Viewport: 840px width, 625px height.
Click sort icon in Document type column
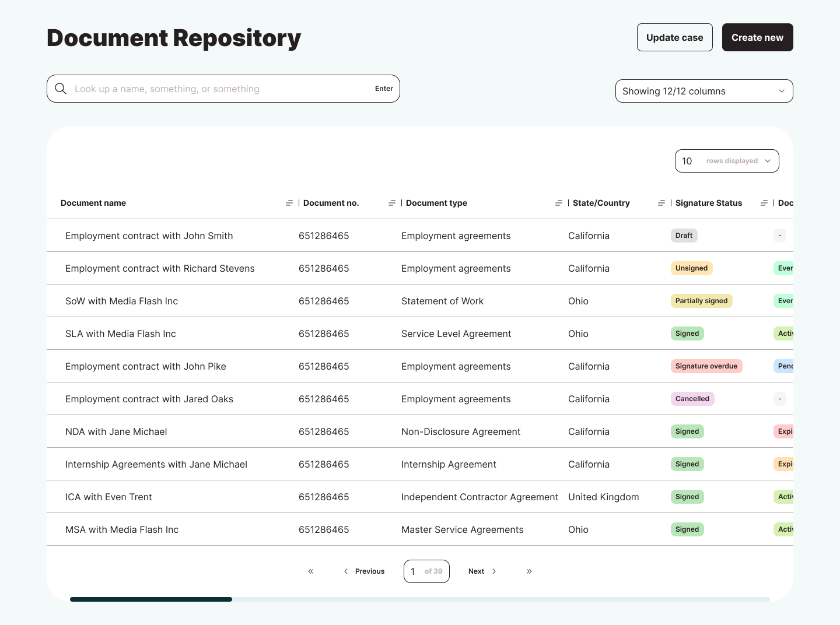[559, 203]
